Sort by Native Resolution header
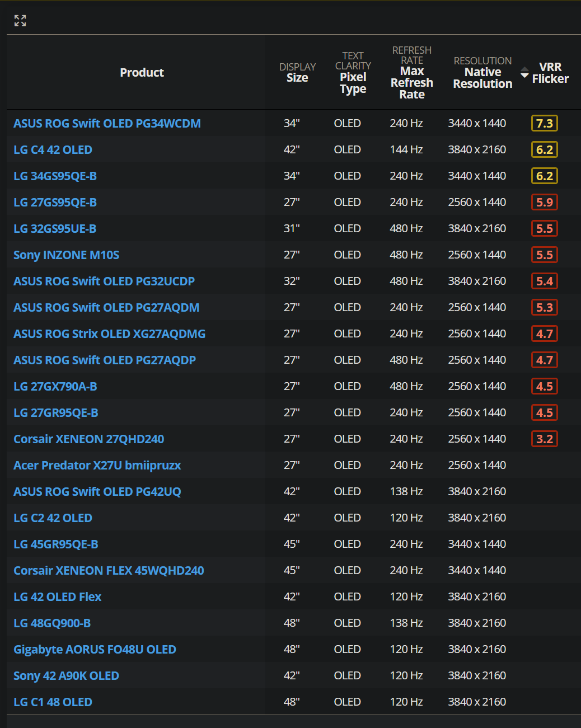The width and height of the screenshot is (581, 728). click(482, 73)
